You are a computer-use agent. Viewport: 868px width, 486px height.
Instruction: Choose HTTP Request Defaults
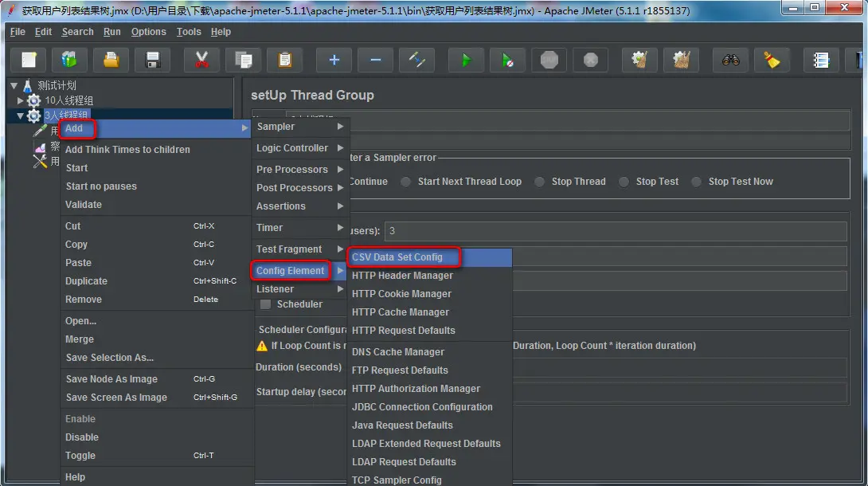pos(429,330)
